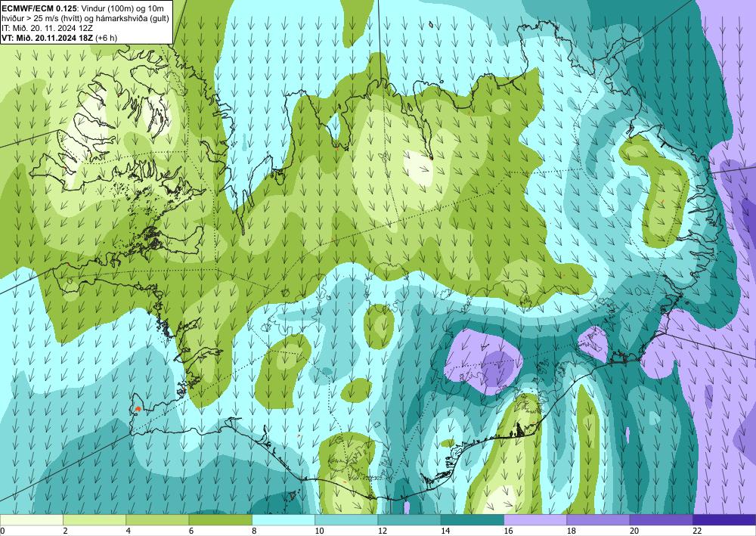Screen dimensions: 756x536
Task: Select the "VT: Mið. 20.11.2024 18Z (+6 h)" line
Action: pyautogui.click(x=59, y=38)
